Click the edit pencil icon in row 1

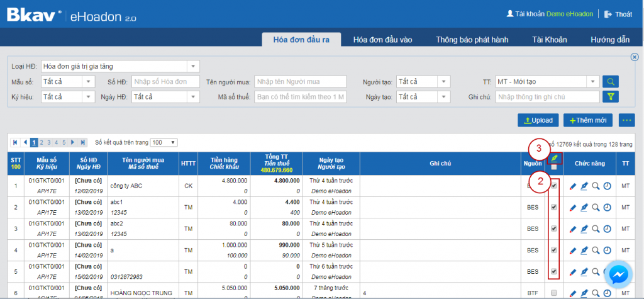coord(572,186)
